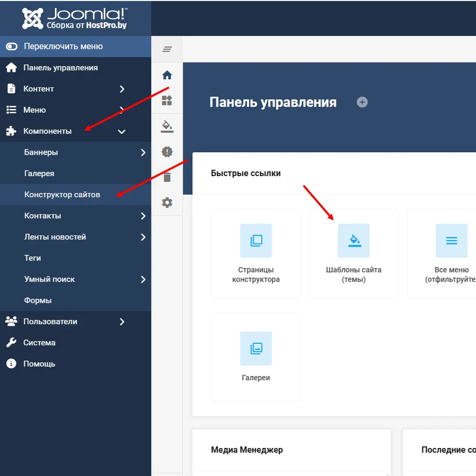The height and width of the screenshot is (476, 476).
Task: Click the home icon in the builder sidebar
Action: tap(167, 75)
